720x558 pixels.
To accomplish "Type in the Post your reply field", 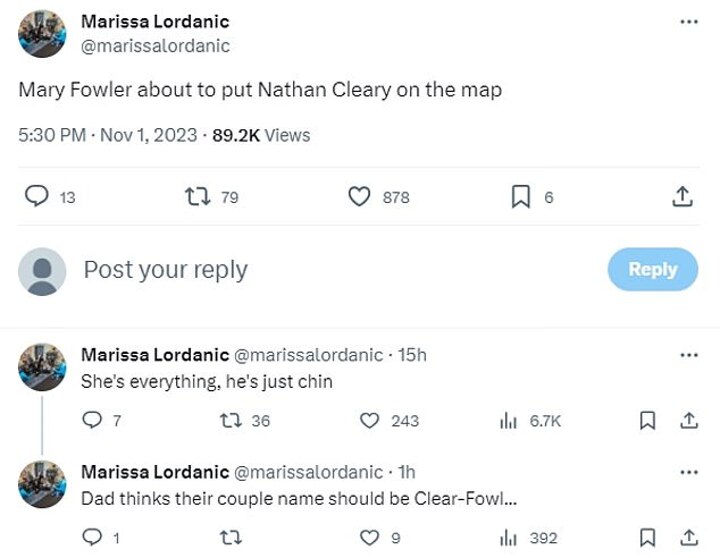I will point(300,270).
